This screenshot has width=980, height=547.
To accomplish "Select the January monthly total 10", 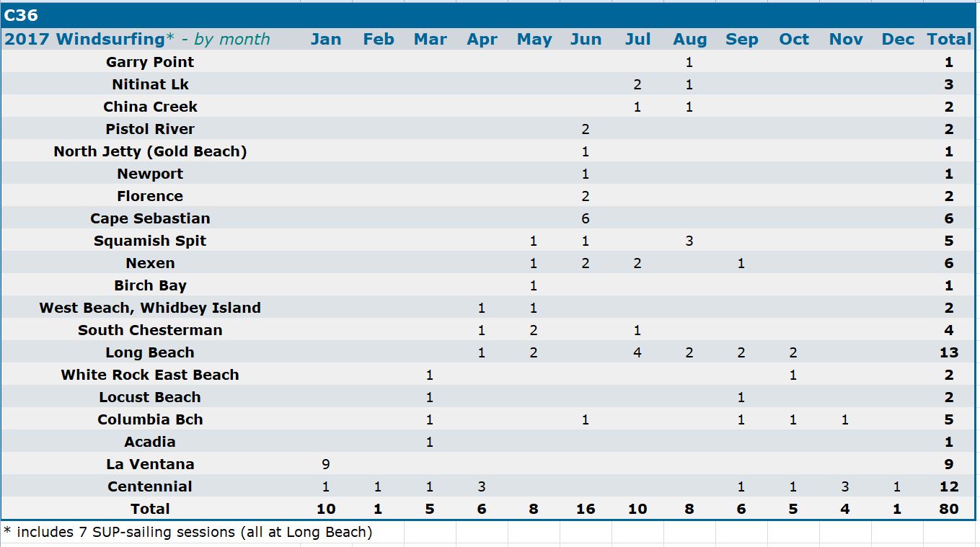I will coord(326,509).
